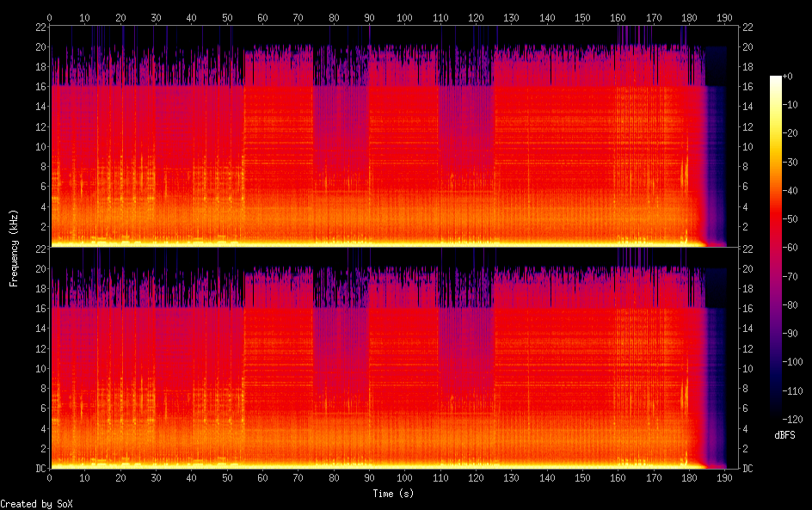Click the "Frequency (kHz)" axis label
This screenshot has width=812, height=510.
[x=14, y=247]
